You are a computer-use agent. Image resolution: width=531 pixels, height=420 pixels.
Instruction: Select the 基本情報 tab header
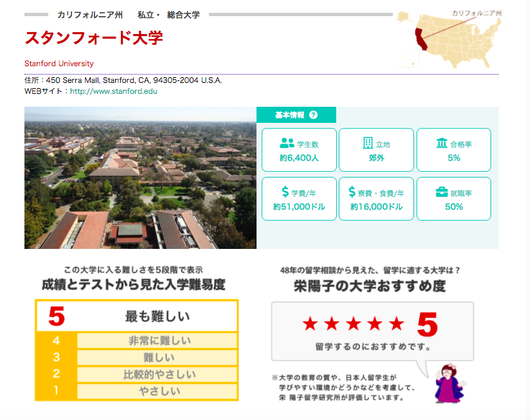(296, 115)
